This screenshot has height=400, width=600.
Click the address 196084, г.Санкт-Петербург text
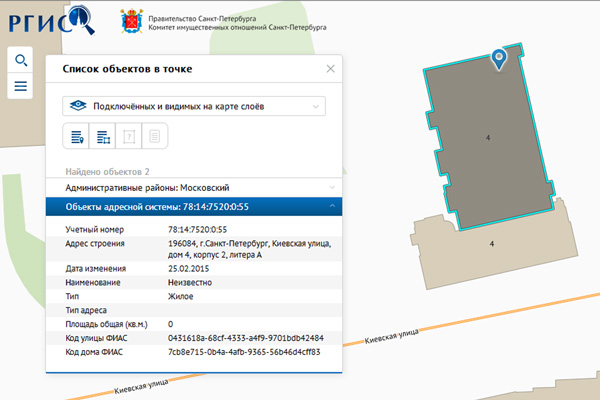(249, 249)
